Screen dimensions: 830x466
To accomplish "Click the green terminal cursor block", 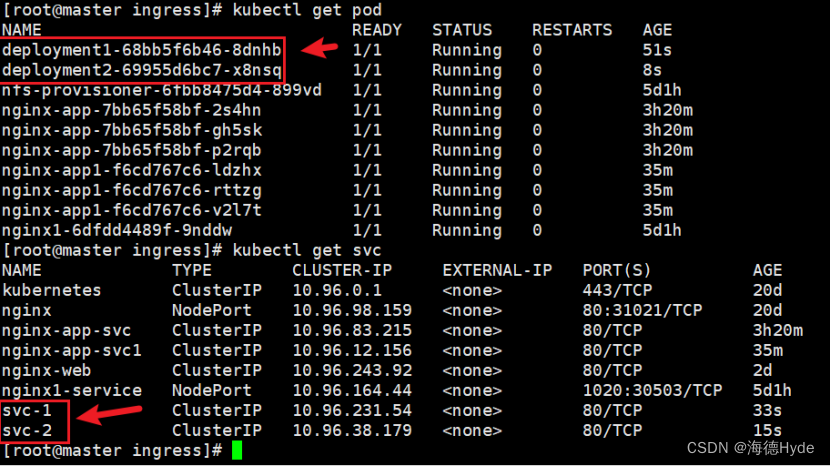I will [x=237, y=450].
